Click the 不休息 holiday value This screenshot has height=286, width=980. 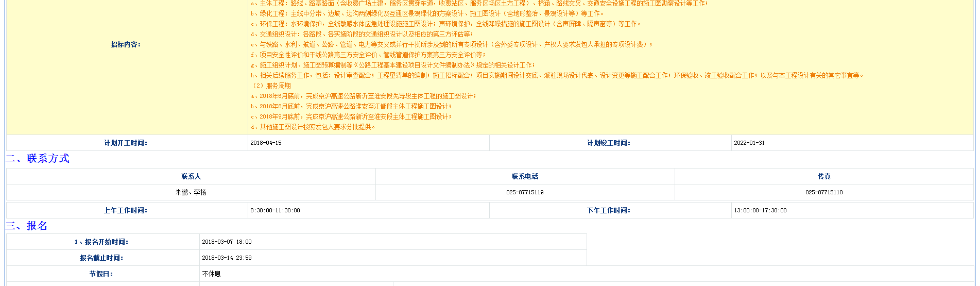[211, 274]
